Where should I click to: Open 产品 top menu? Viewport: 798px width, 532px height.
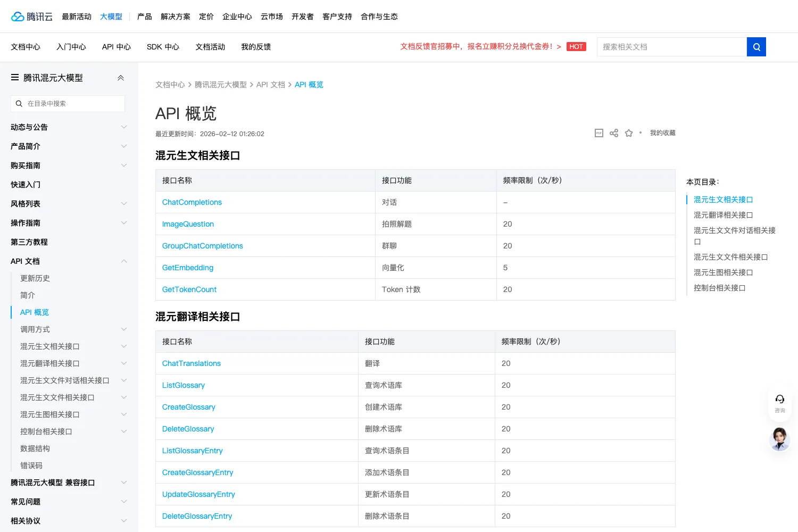pyautogui.click(x=145, y=16)
